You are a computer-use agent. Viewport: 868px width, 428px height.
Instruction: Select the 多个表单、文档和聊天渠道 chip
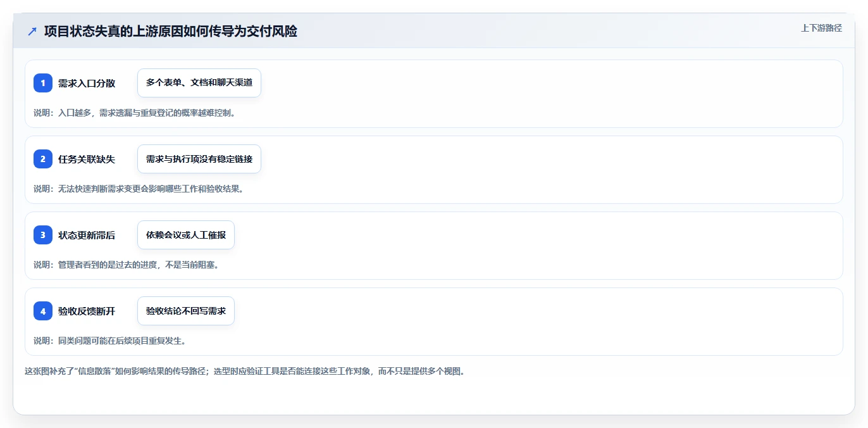[199, 83]
